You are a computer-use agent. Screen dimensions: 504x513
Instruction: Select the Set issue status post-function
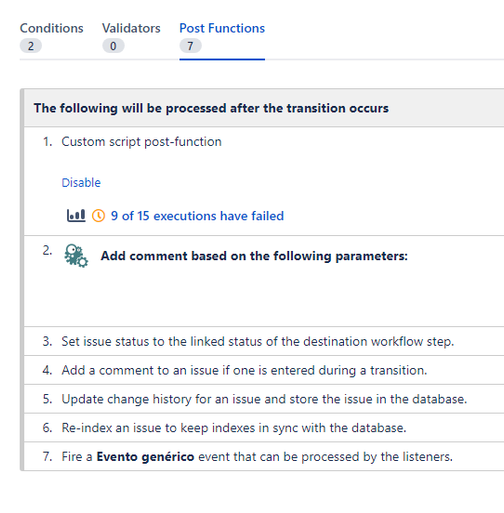263,341
